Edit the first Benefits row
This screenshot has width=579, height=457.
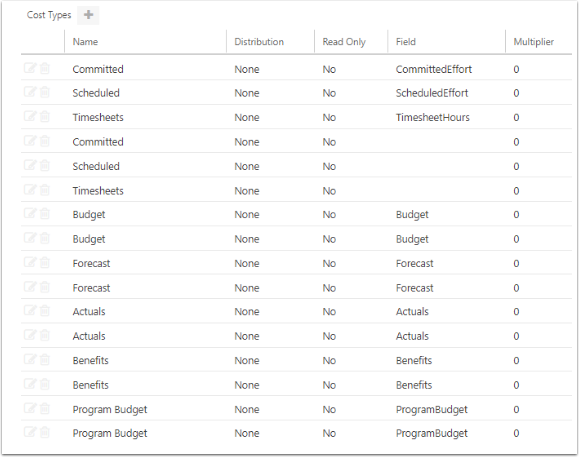[x=30, y=360]
